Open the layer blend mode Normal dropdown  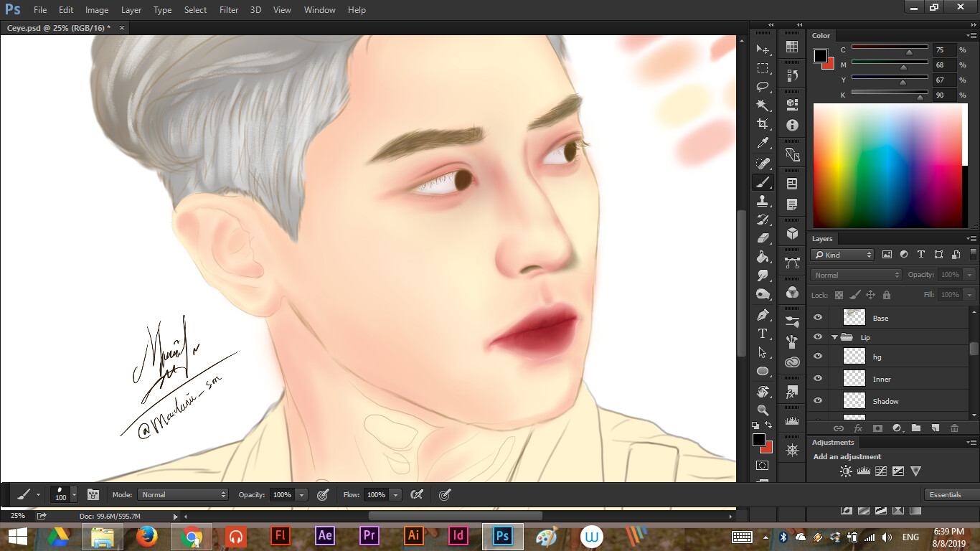[x=856, y=275]
